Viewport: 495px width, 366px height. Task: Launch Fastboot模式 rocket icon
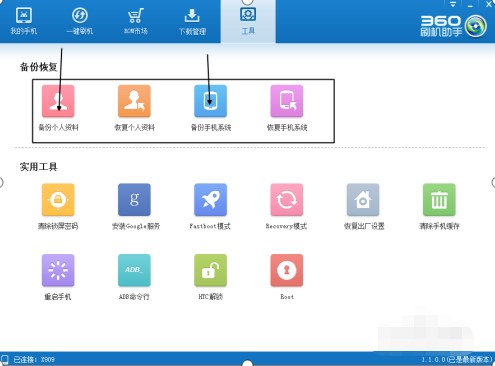(210, 200)
